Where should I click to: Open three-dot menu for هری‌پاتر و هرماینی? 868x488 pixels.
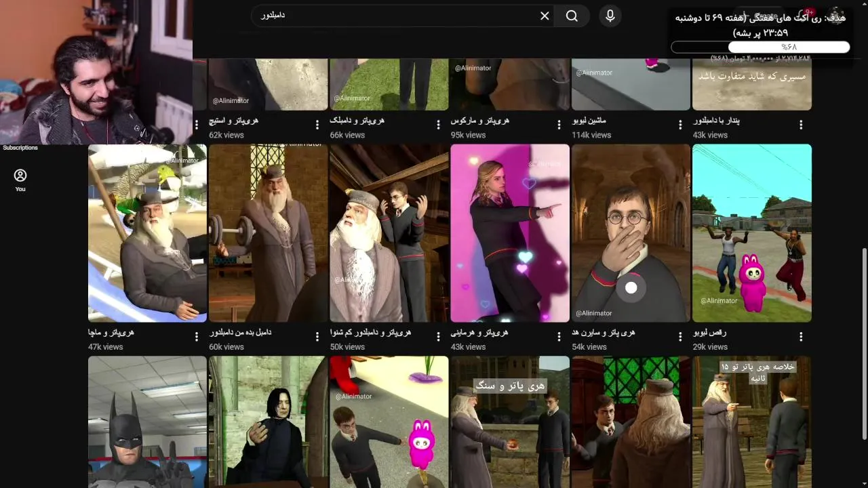pos(559,337)
